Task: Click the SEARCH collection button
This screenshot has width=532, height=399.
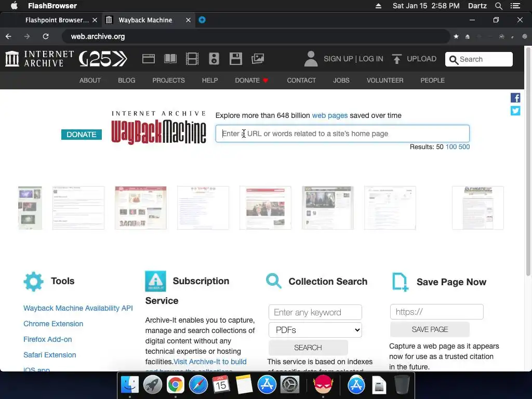Action: [x=308, y=348]
